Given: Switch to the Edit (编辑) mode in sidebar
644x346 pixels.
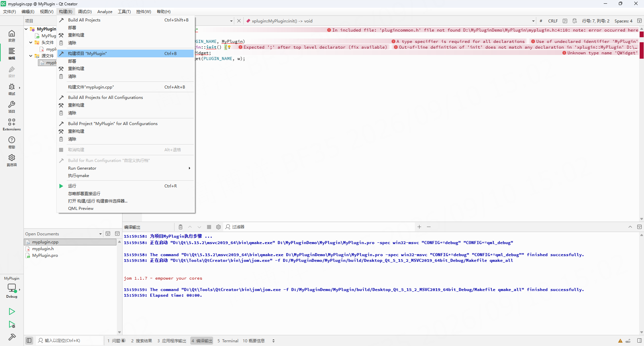Looking at the screenshot, I should point(12,53).
